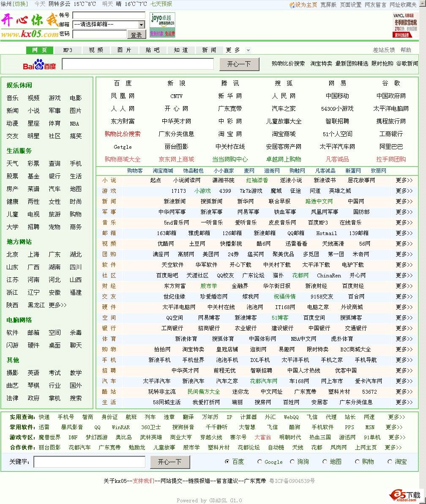Select the 地图 search radio button

[325, 462]
